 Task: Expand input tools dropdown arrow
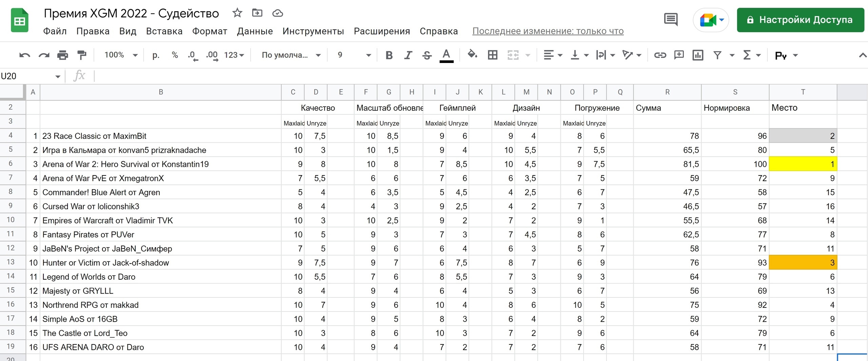(795, 56)
